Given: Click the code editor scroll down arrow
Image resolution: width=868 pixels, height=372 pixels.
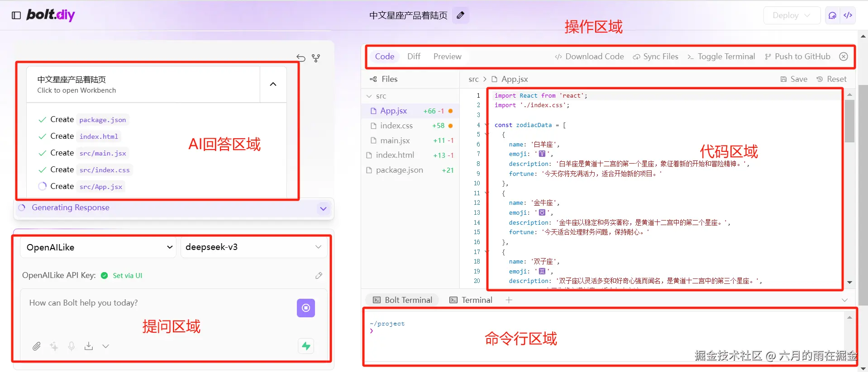Looking at the screenshot, I should [849, 283].
